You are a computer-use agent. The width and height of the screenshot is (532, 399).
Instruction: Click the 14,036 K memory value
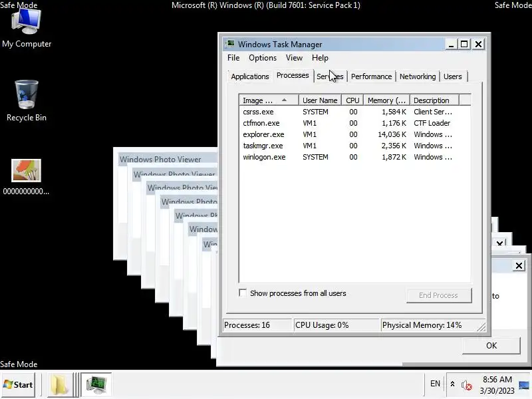coord(392,134)
